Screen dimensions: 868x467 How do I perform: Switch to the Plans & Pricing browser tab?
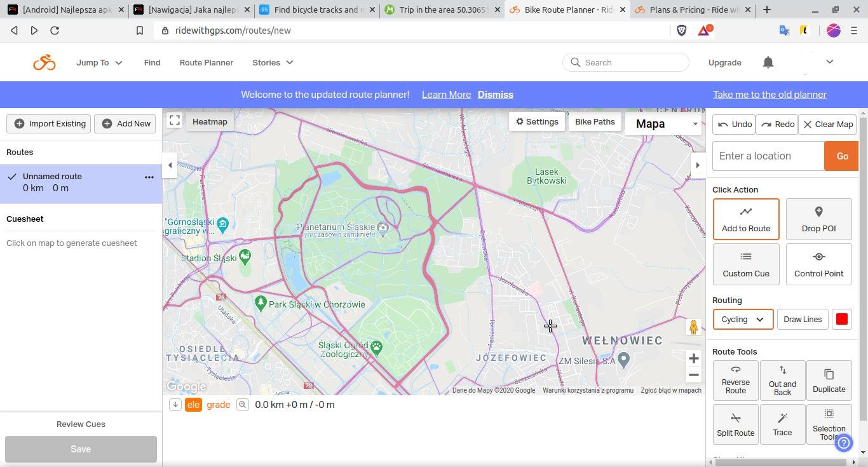point(693,10)
